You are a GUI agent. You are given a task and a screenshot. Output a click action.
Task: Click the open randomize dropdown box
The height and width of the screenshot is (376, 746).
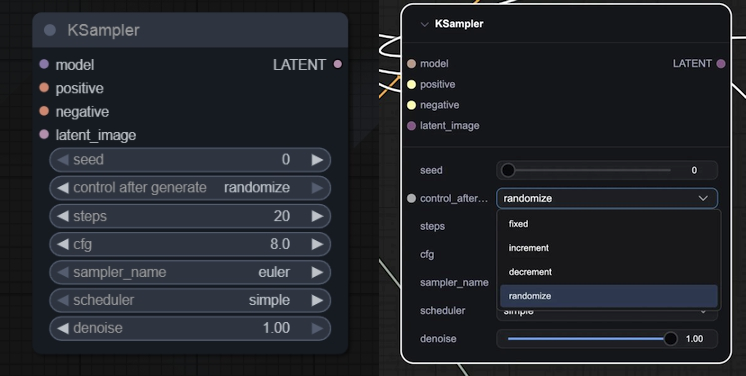click(607, 198)
